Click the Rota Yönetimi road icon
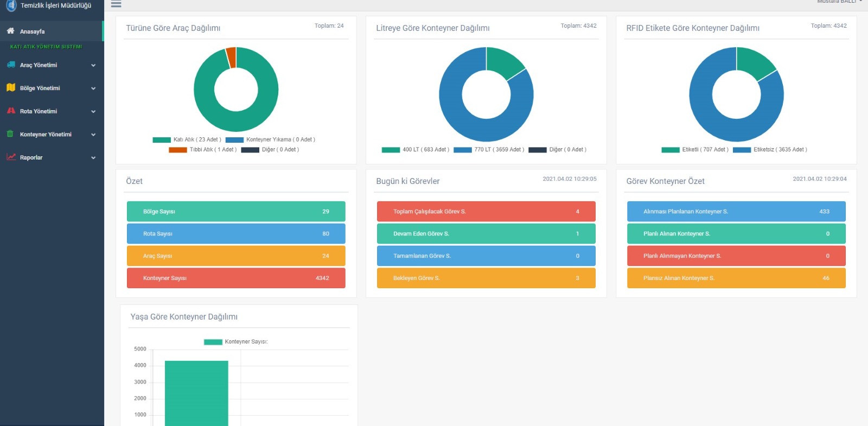This screenshot has width=868, height=426. pos(11,111)
